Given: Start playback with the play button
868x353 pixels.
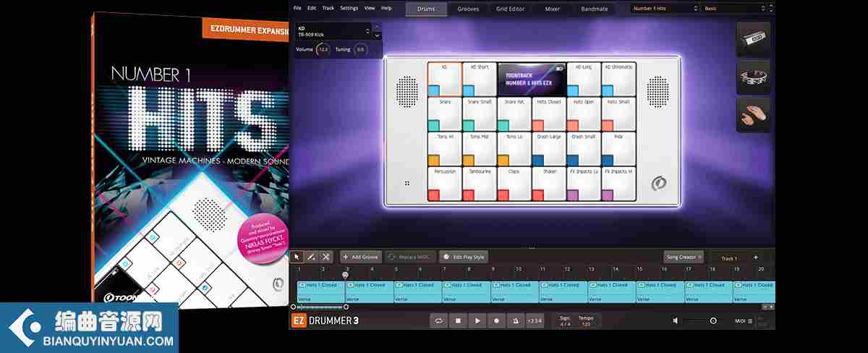Looking at the screenshot, I should point(477,320).
